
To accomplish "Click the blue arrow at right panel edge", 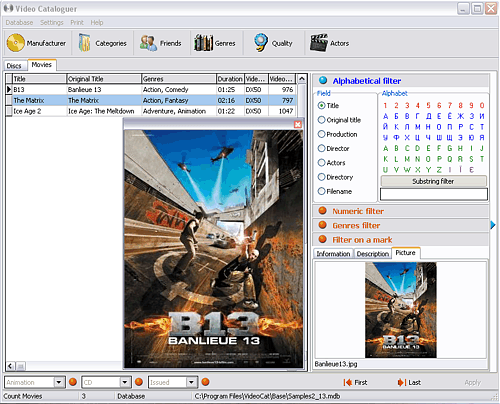I will click(x=493, y=225).
